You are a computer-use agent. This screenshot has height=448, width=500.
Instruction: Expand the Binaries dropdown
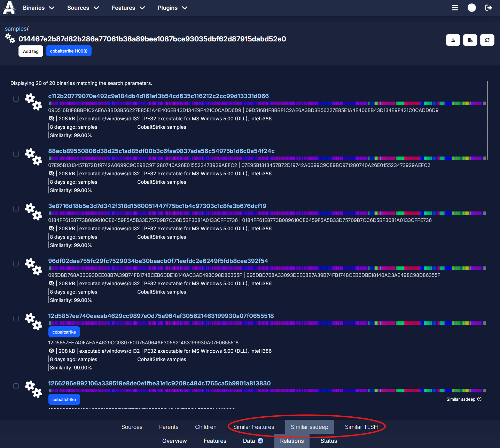point(38,8)
